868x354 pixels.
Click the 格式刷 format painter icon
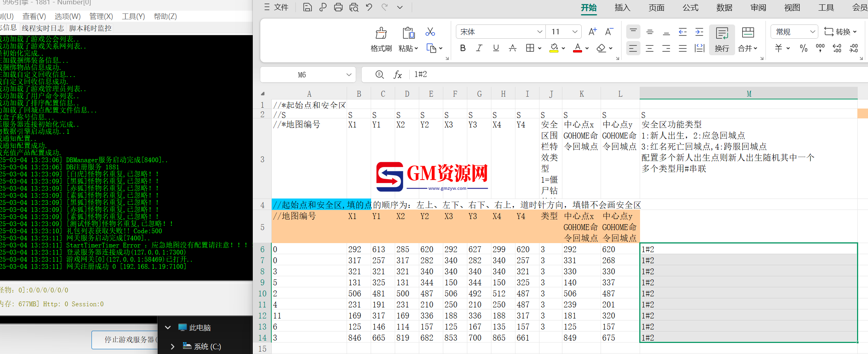pos(381,33)
